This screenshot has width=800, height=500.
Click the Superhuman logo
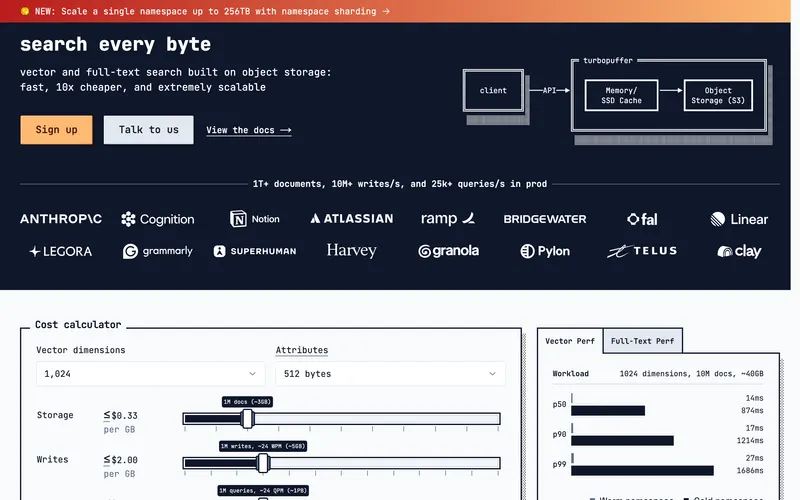[255, 251]
